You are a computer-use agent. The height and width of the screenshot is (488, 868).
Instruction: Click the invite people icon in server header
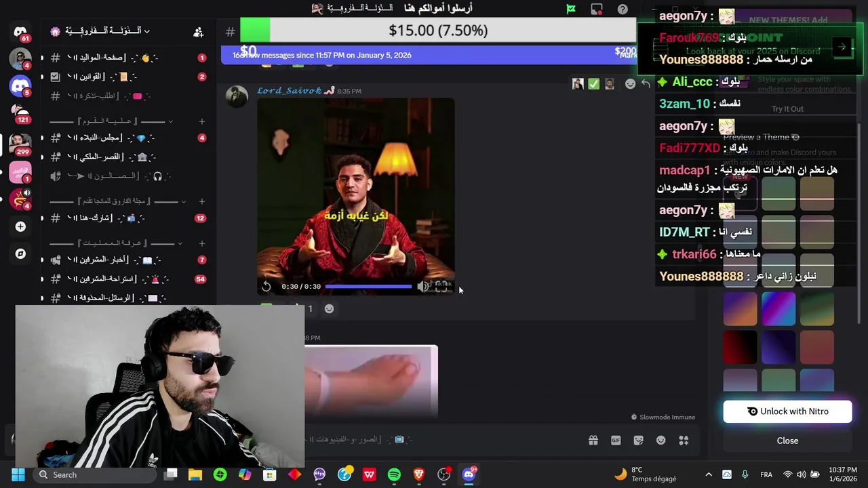(198, 31)
